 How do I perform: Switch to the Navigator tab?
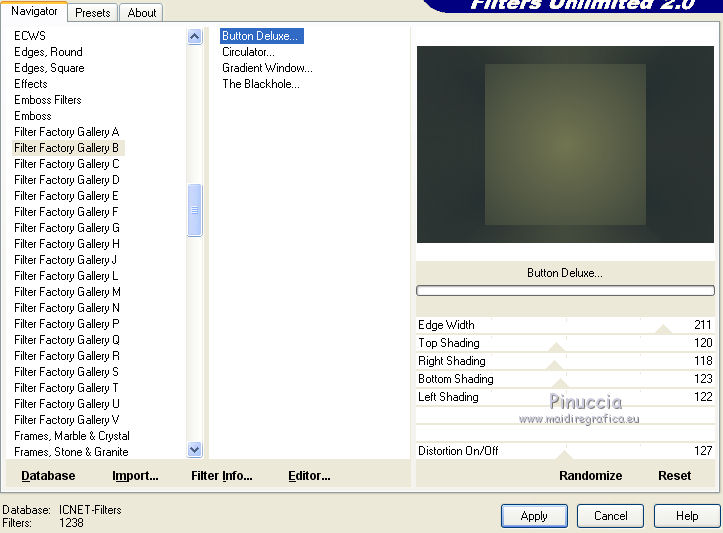point(34,11)
